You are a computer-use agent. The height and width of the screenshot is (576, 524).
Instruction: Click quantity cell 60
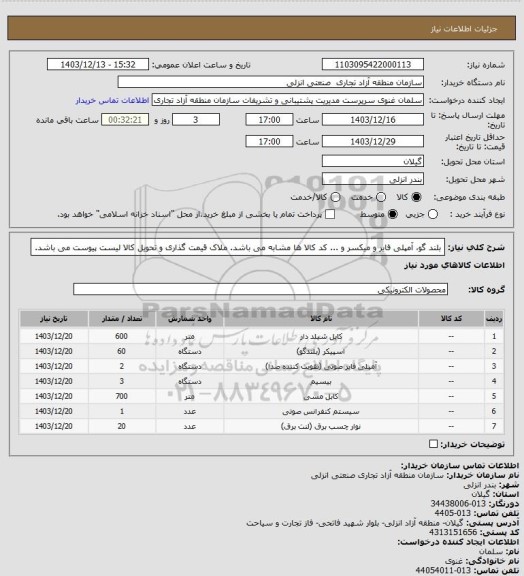tap(122, 351)
